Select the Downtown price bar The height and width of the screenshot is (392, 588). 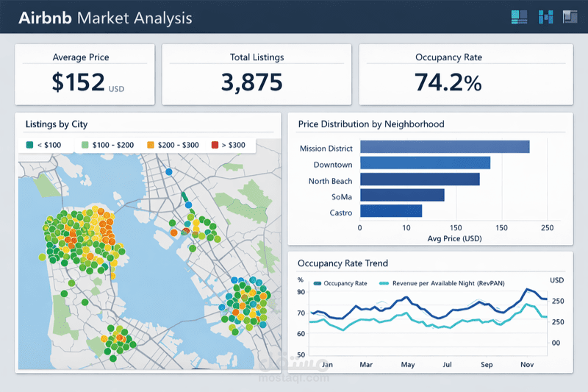tap(426, 163)
